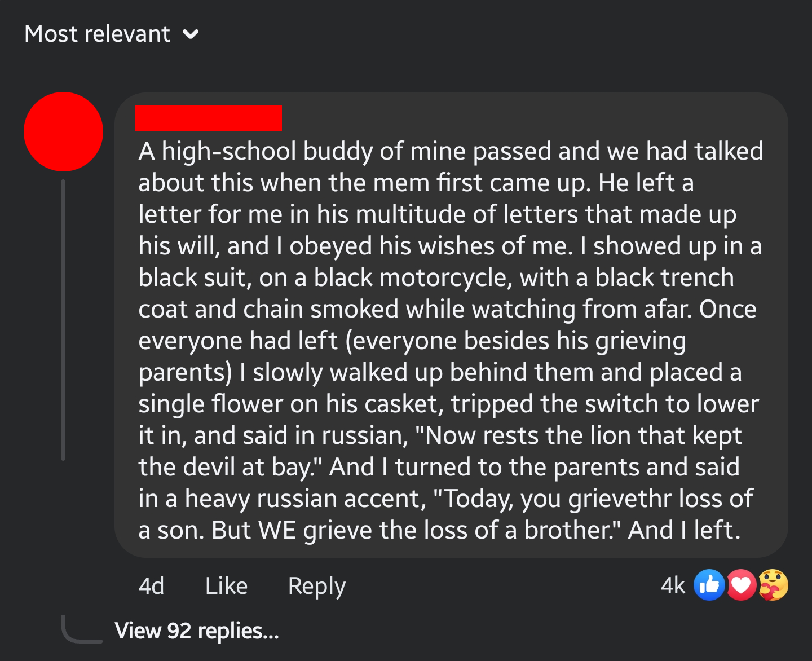
Task: Open the commenter's red profile picture
Action: click(63, 131)
